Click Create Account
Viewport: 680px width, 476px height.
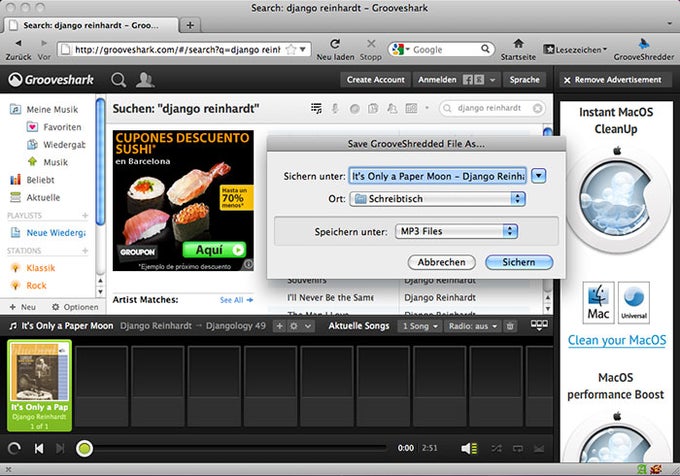(x=376, y=80)
